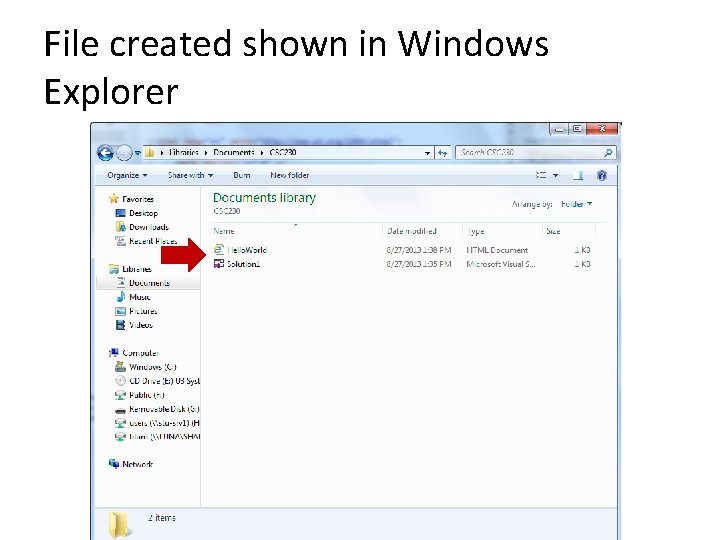
Task: Open the Music library
Action: (140, 297)
